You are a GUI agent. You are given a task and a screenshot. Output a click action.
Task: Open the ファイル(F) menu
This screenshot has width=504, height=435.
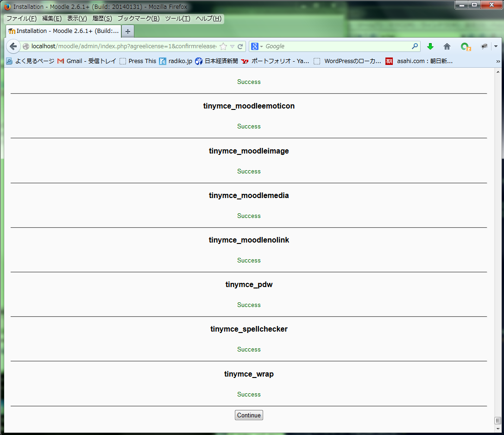(x=21, y=19)
